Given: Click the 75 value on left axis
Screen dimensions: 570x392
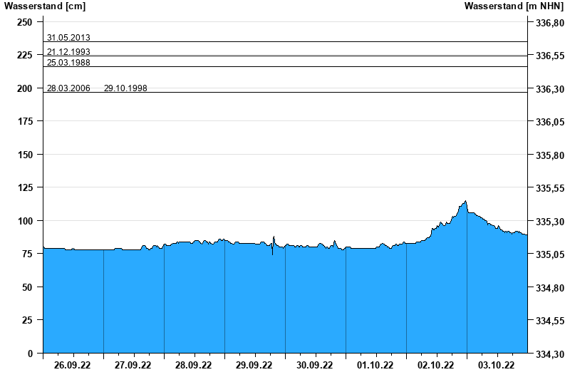Looking at the screenshot, I should tap(27, 254).
